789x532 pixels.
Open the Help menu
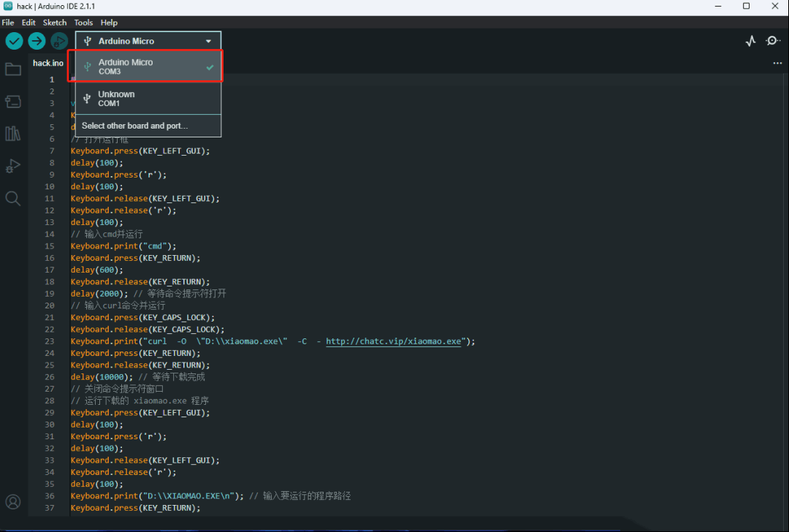coord(109,22)
